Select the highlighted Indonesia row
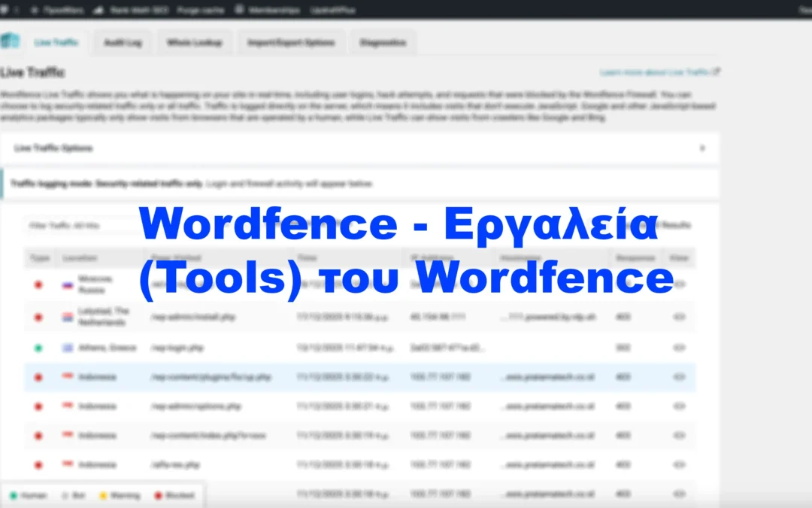812x508 pixels. [x=359, y=377]
